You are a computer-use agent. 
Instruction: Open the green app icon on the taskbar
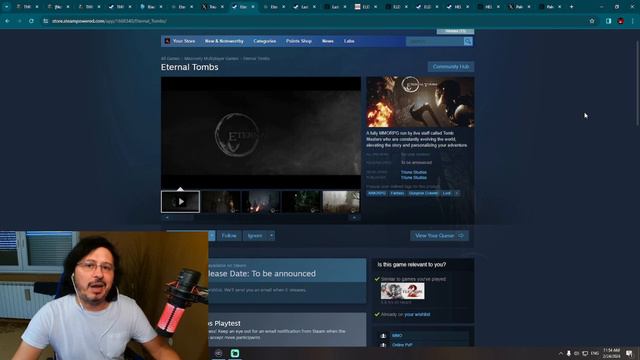point(235,353)
